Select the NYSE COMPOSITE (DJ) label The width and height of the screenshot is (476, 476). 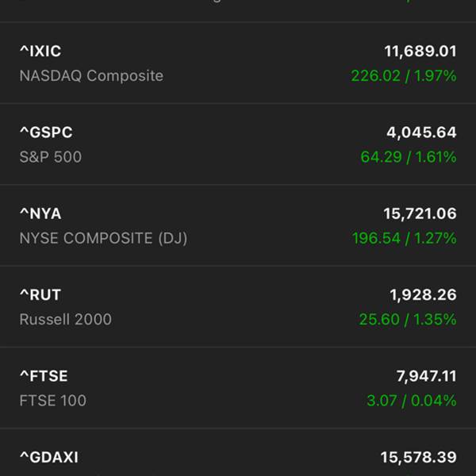[103, 238]
